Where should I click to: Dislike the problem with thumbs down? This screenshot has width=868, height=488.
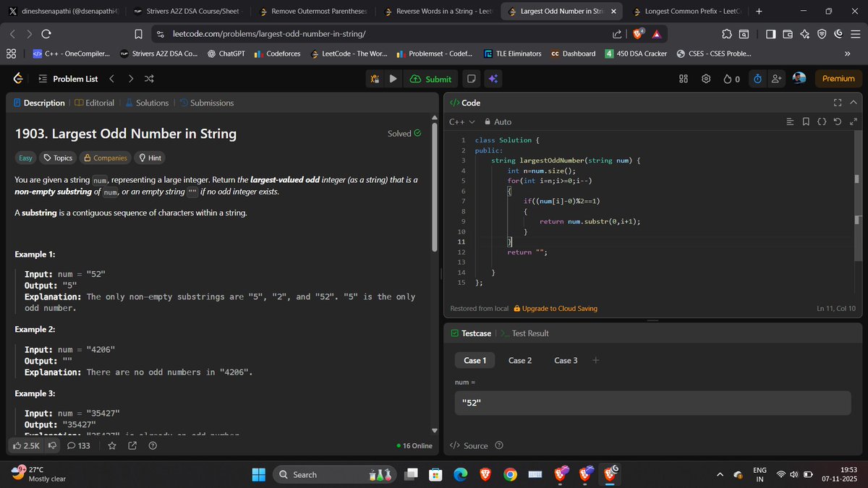click(53, 446)
